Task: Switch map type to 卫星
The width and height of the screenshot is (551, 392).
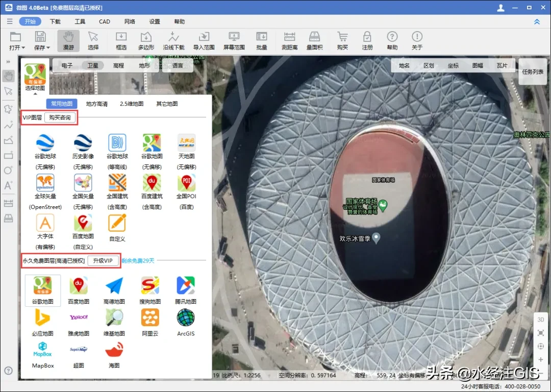Action: (x=93, y=65)
